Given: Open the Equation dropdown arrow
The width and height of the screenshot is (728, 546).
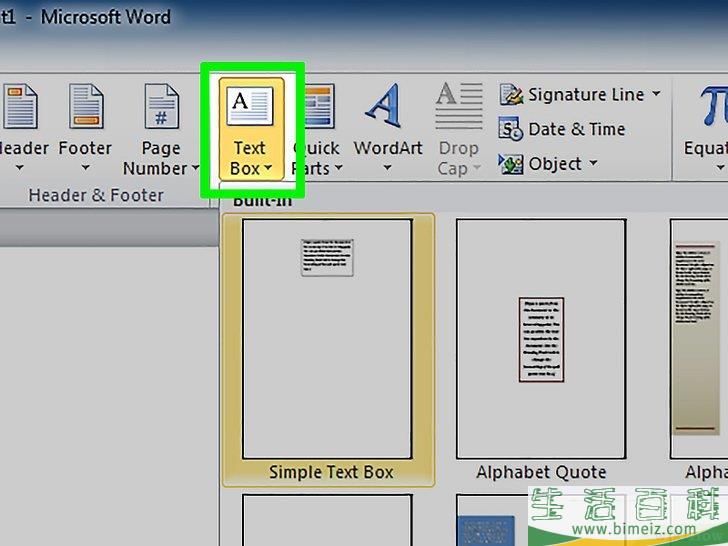Looking at the screenshot, I should click(x=720, y=168).
